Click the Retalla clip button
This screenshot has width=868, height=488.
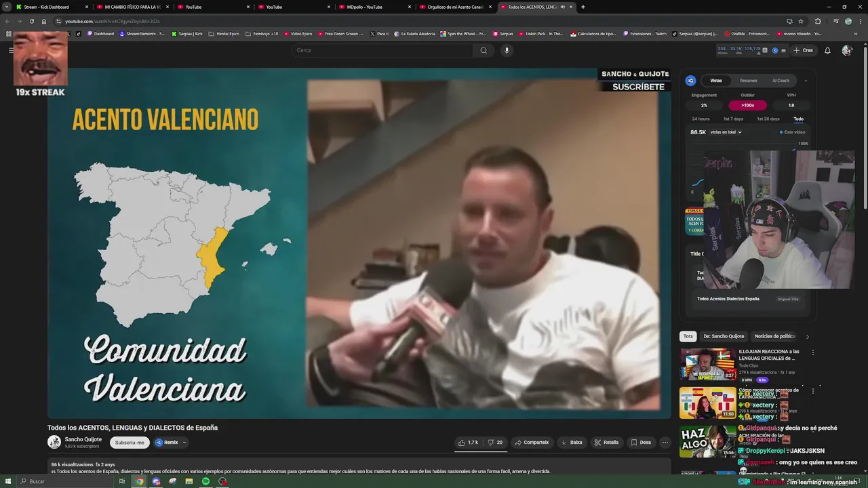(606, 443)
